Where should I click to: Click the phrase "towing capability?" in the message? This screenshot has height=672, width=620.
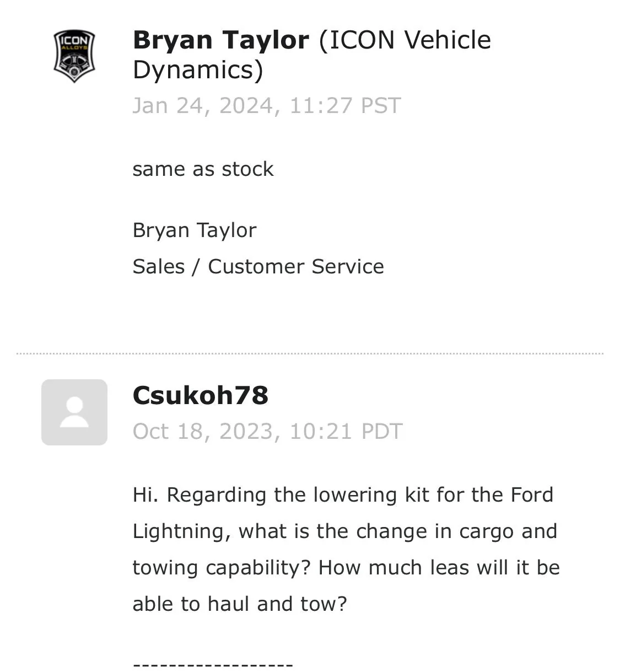(x=223, y=567)
